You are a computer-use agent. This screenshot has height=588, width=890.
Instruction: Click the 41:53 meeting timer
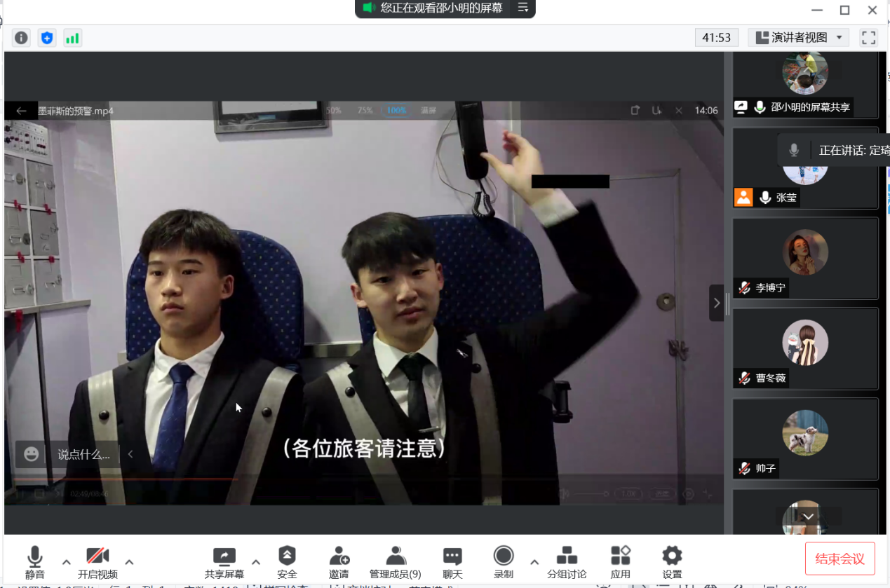[716, 38]
